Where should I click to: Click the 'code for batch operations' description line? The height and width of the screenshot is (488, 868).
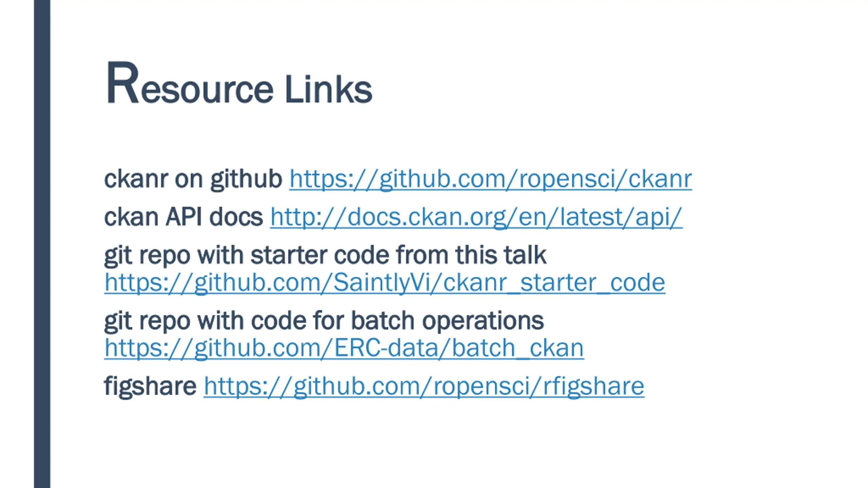pyautogui.click(x=324, y=321)
